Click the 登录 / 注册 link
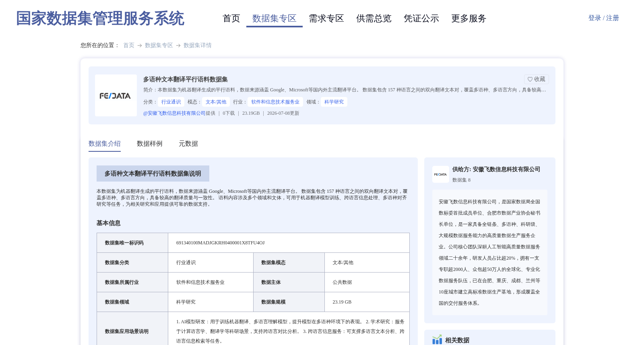The image size is (644, 345). [x=604, y=18]
